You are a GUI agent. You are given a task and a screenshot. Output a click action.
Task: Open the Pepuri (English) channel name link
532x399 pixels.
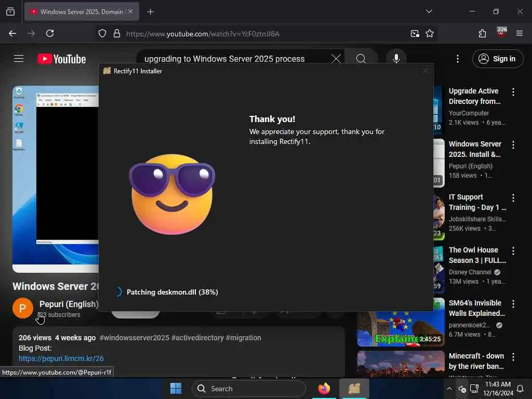point(69,304)
